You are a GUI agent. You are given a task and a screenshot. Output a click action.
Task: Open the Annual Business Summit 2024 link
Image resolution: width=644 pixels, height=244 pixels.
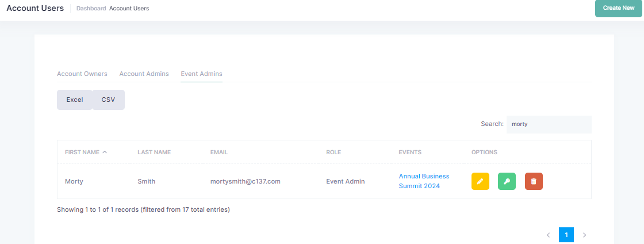click(424, 181)
